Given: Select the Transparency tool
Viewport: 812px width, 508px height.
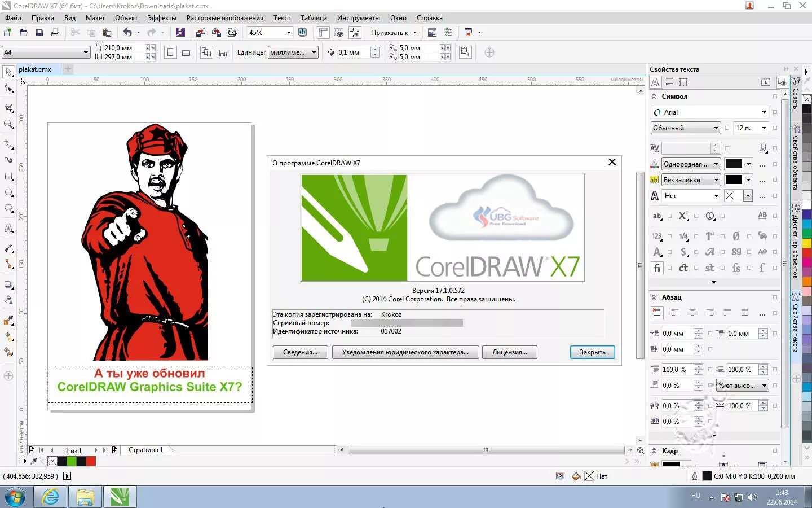Looking at the screenshot, I should pyautogui.click(x=8, y=300).
